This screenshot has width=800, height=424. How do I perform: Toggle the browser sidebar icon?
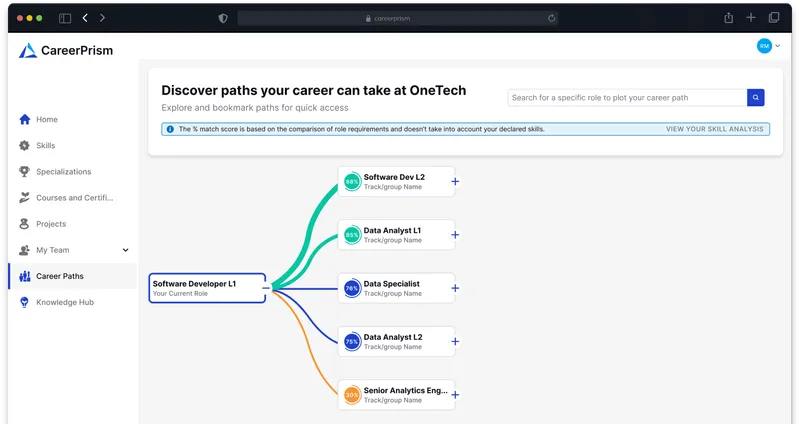click(x=65, y=18)
